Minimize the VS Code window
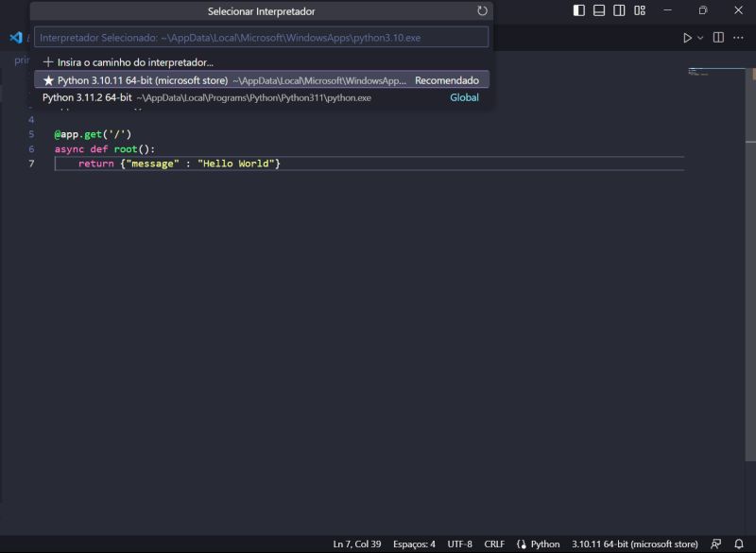Screen dimensions: 756x553 pyautogui.click(x=667, y=10)
